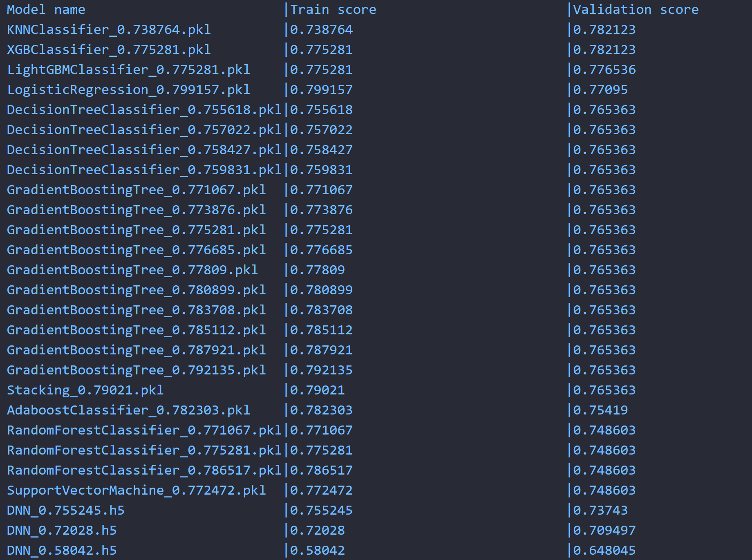Select file name DecisionTreeClassifier_0.758427.pkl

(x=144, y=150)
